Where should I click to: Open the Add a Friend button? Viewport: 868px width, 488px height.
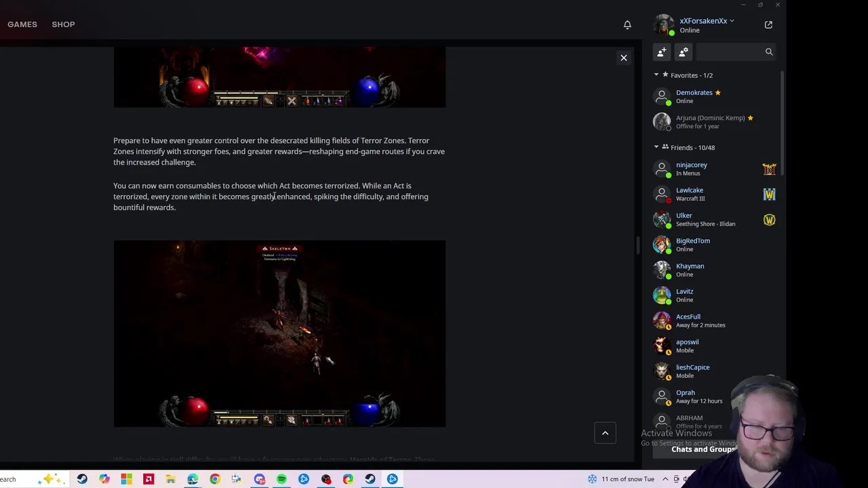(662, 52)
